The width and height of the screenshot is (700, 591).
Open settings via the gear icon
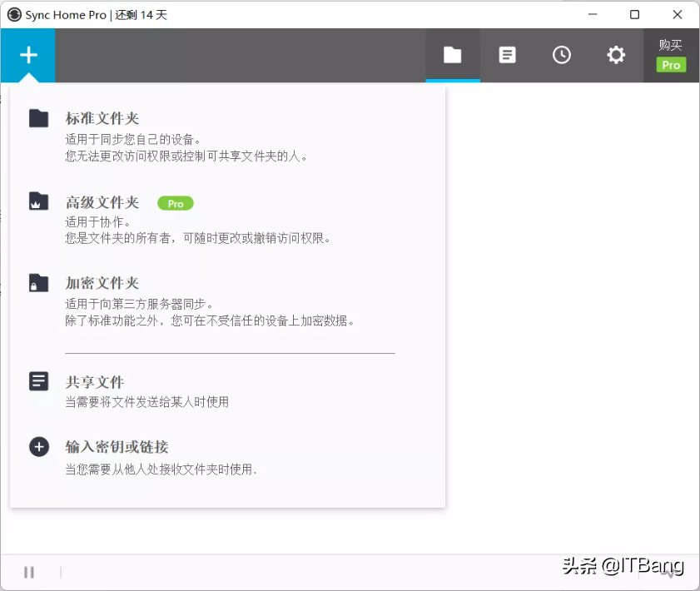[x=616, y=55]
